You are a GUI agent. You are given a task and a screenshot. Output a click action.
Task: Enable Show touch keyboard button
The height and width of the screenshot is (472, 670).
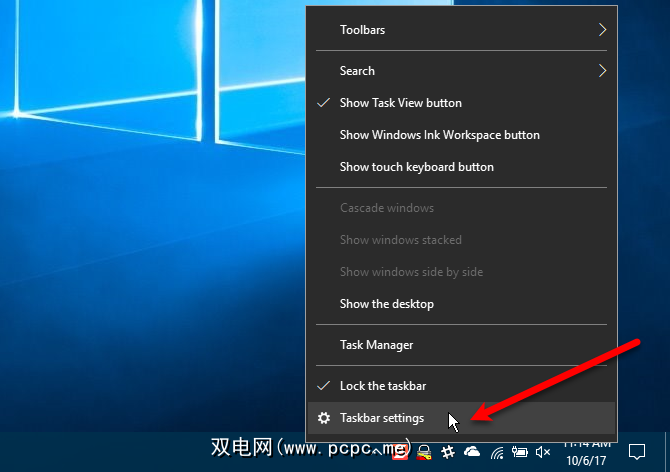point(461,167)
